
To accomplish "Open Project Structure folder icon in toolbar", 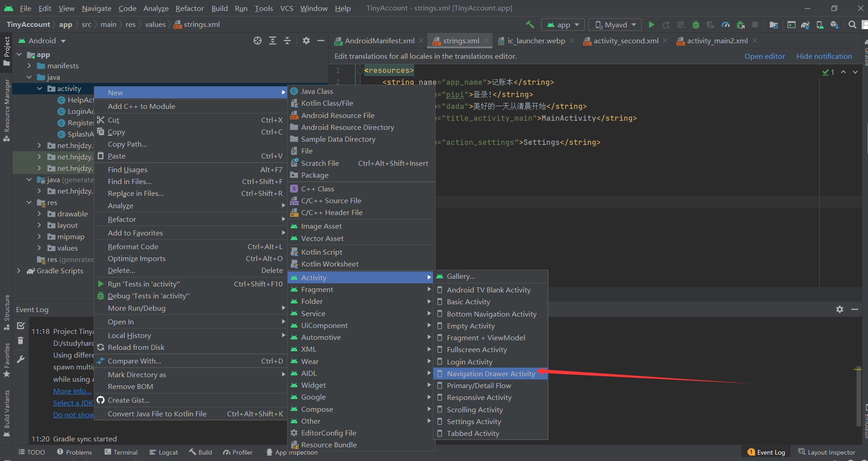I will click(x=773, y=25).
